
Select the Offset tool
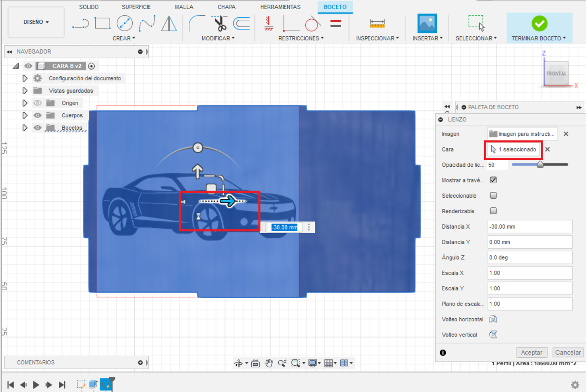[241, 23]
